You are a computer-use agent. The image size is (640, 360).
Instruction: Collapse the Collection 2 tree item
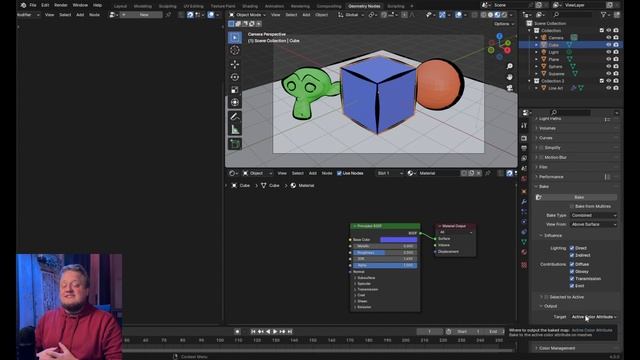530,81
